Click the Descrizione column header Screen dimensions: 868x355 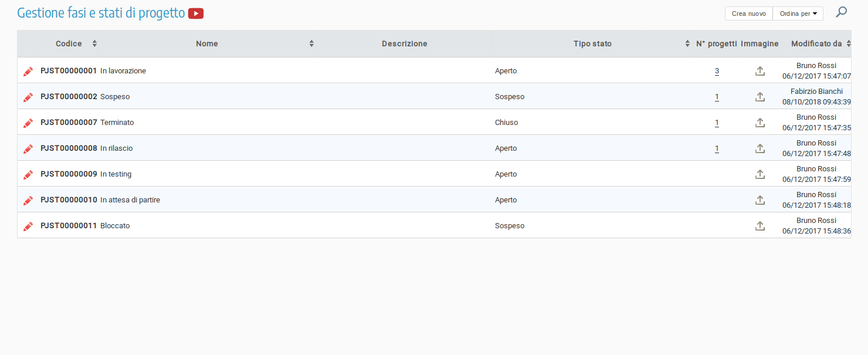(404, 43)
